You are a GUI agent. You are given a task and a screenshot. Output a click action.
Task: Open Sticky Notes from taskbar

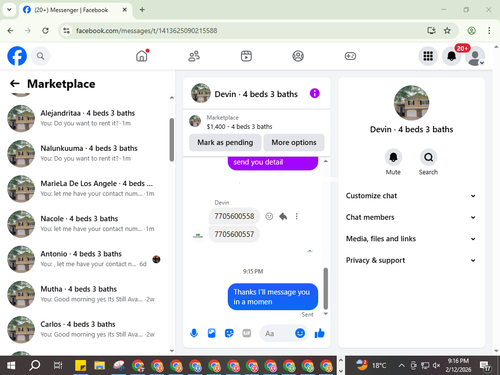click(80, 366)
